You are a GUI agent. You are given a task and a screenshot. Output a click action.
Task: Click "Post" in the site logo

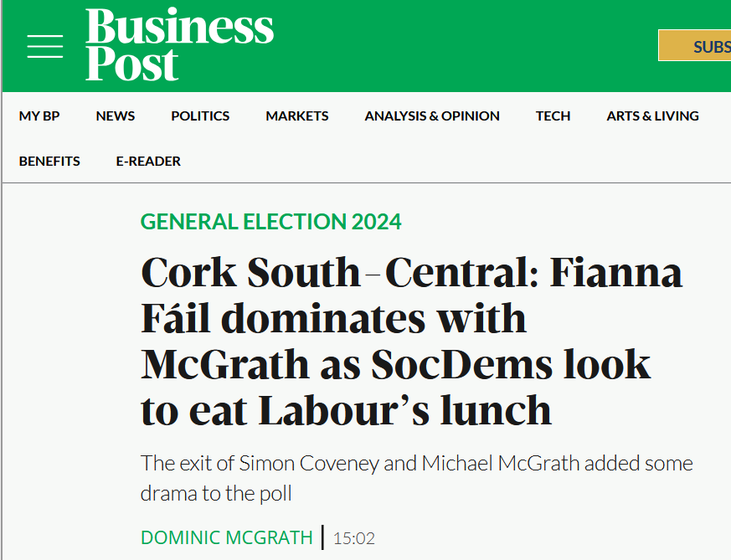[131, 64]
